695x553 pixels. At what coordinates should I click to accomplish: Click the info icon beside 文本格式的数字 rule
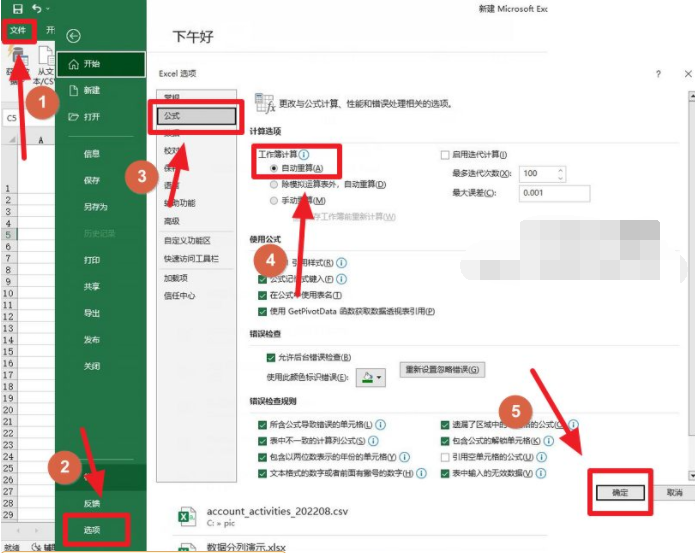[x=422, y=473]
